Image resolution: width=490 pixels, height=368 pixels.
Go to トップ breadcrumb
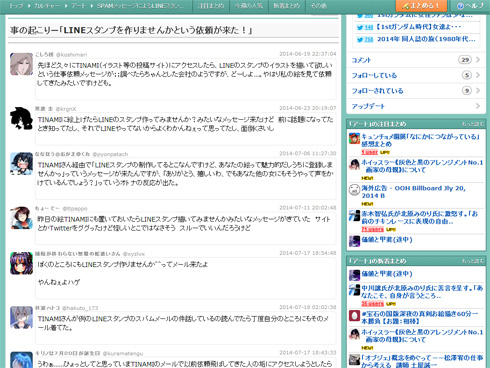point(16,6)
